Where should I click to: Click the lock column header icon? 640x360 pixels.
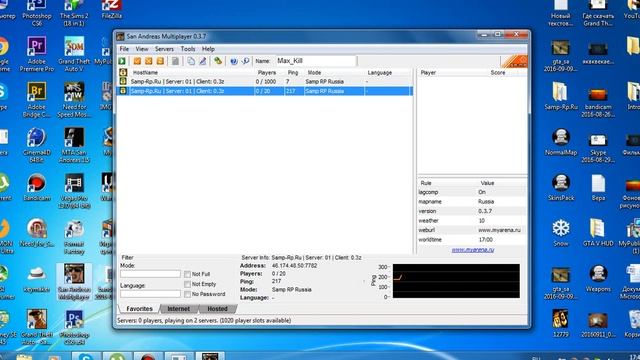pyautogui.click(x=123, y=72)
